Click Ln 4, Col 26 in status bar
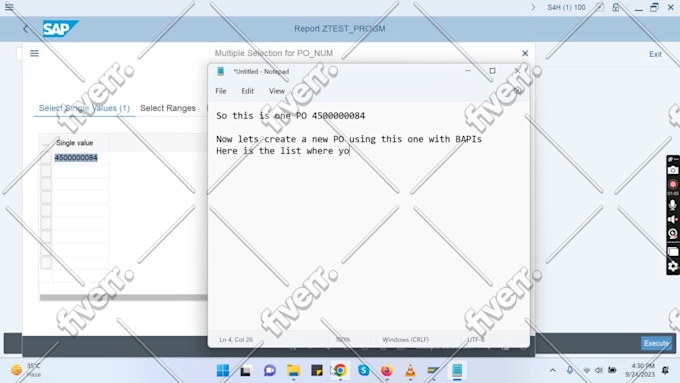The image size is (680, 383). point(236,340)
